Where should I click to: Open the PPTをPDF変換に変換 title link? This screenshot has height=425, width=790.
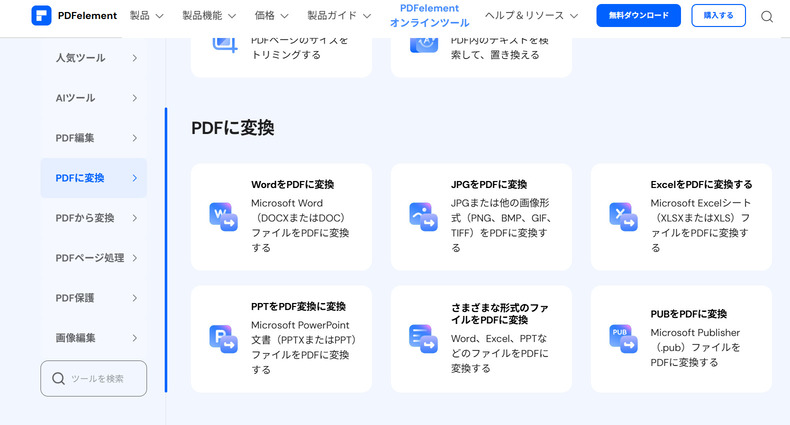click(298, 307)
